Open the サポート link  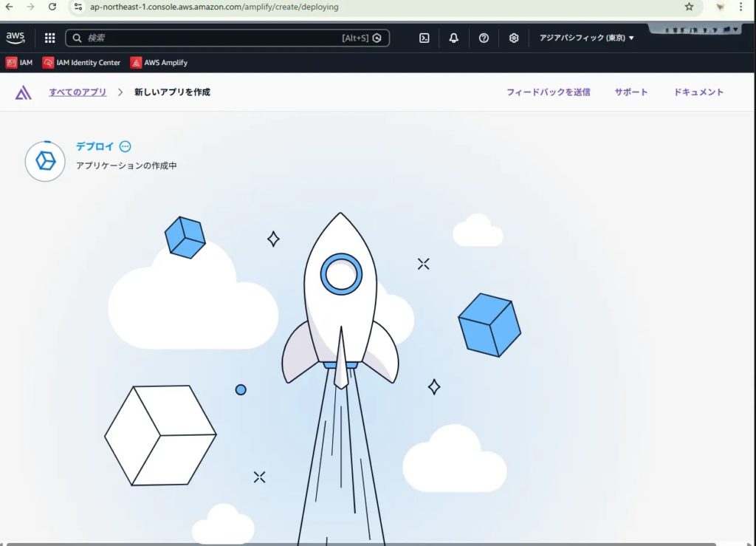(x=631, y=92)
